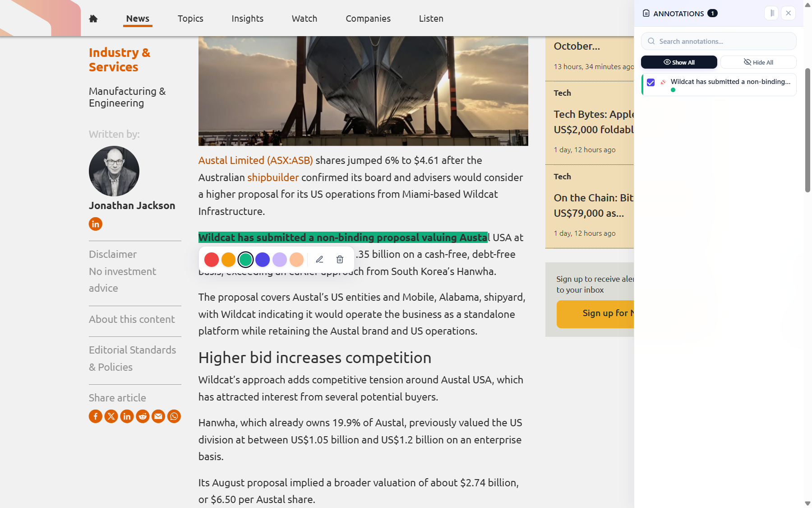Select the green highlighted Wildcat sentence
Image resolution: width=812 pixels, height=508 pixels.
[343, 238]
